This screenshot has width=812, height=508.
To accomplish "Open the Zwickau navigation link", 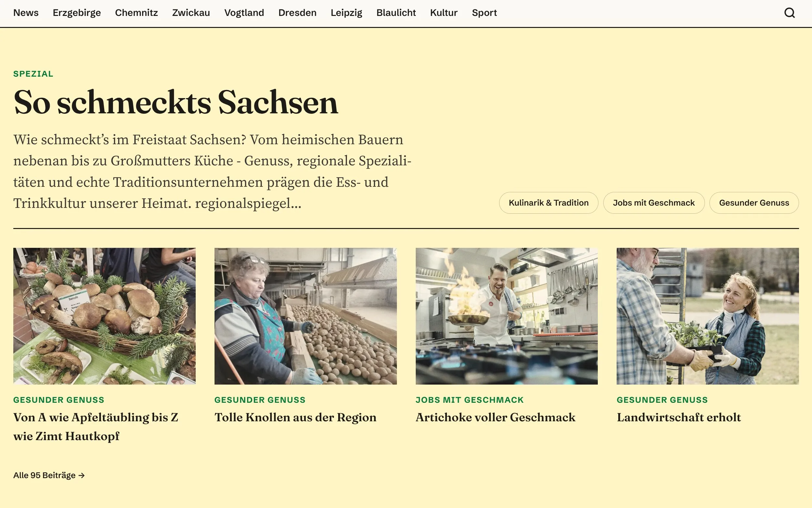I will click(x=191, y=13).
